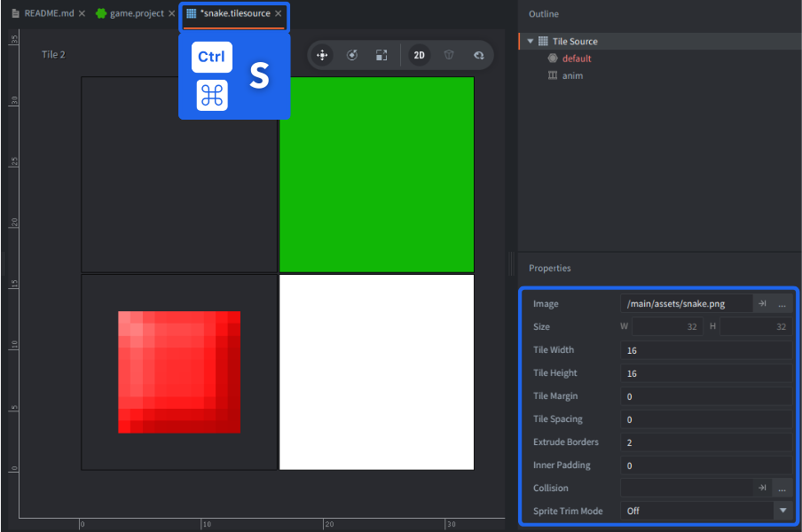Viewport: 802px width, 532px height.
Task: Collapse the Tile Source node in Outline
Action: (x=530, y=41)
